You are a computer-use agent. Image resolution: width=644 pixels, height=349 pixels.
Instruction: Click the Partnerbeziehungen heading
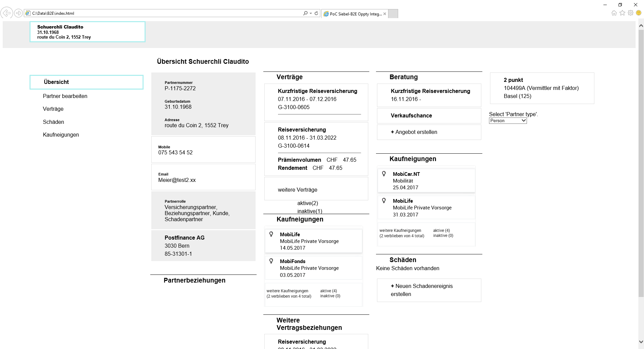tap(195, 281)
